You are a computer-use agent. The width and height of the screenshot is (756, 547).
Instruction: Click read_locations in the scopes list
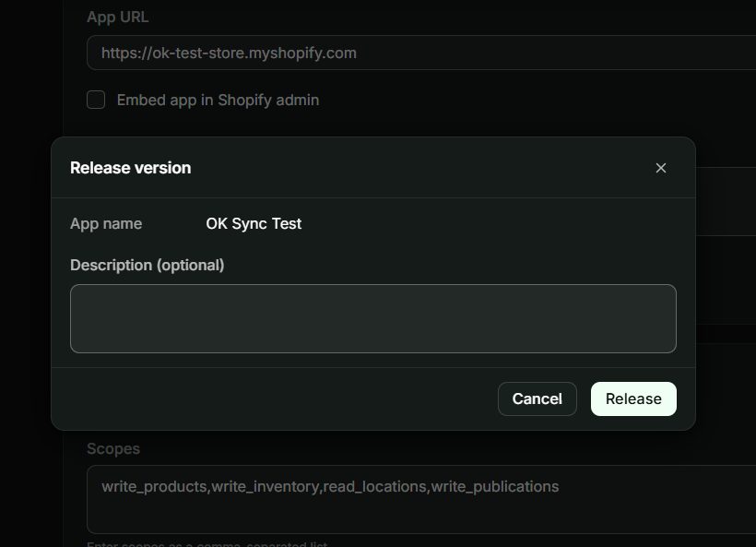click(x=374, y=486)
